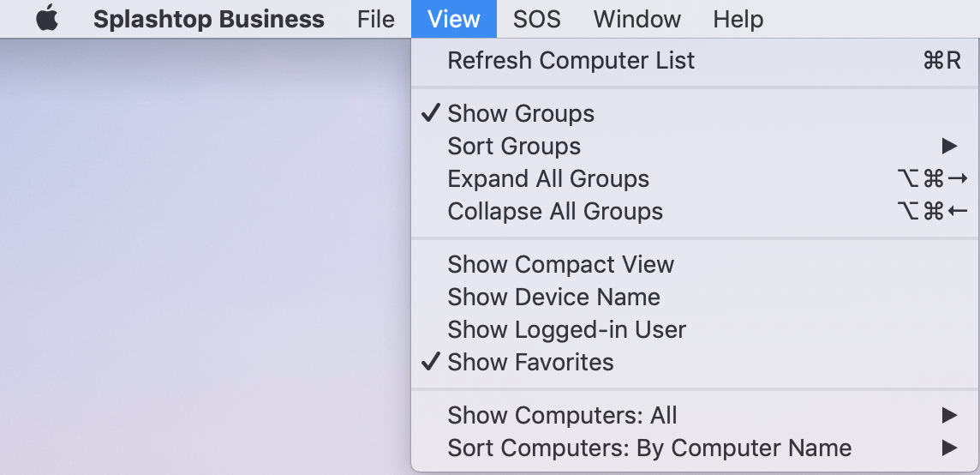Toggle the Show Groups option off

click(x=695, y=113)
